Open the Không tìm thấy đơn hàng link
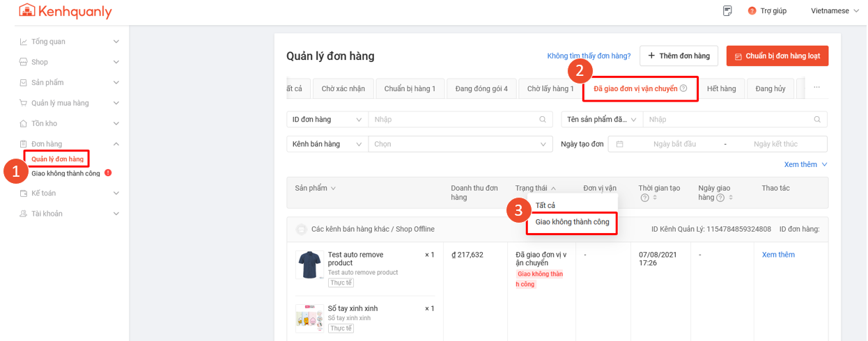The image size is (868, 341). pyautogui.click(x=589, y=56)
